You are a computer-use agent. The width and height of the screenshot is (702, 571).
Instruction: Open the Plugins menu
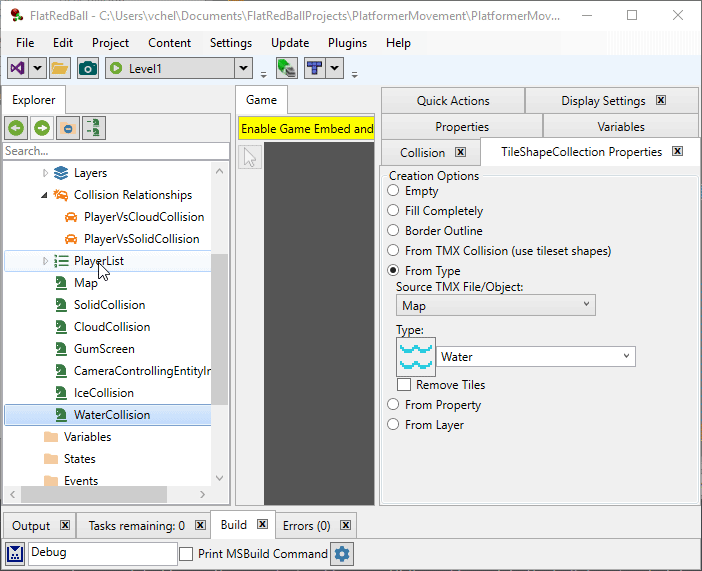tap(347, 43)
